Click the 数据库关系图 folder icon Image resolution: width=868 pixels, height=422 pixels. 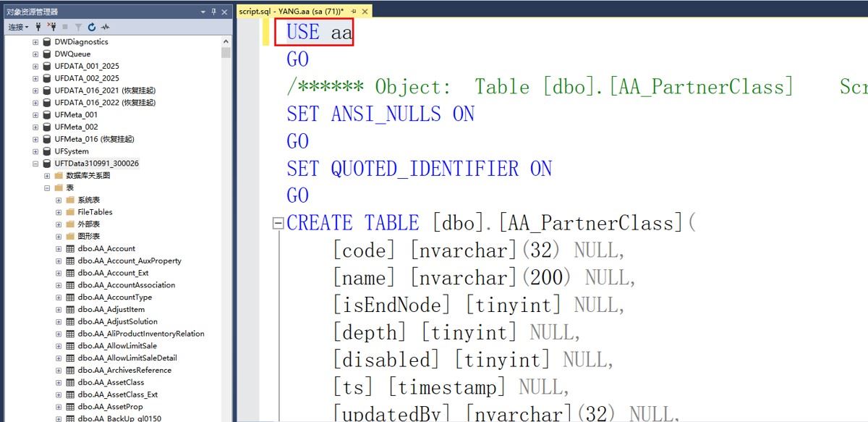(59, 176)
